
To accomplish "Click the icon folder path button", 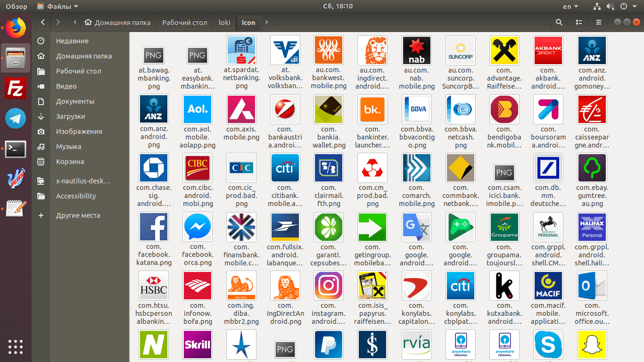I will tap(248, 22).
